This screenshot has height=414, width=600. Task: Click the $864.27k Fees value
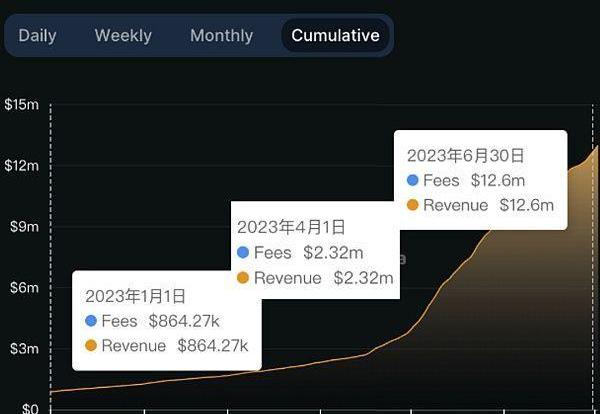pyautogui.click(x=198, y=321)
